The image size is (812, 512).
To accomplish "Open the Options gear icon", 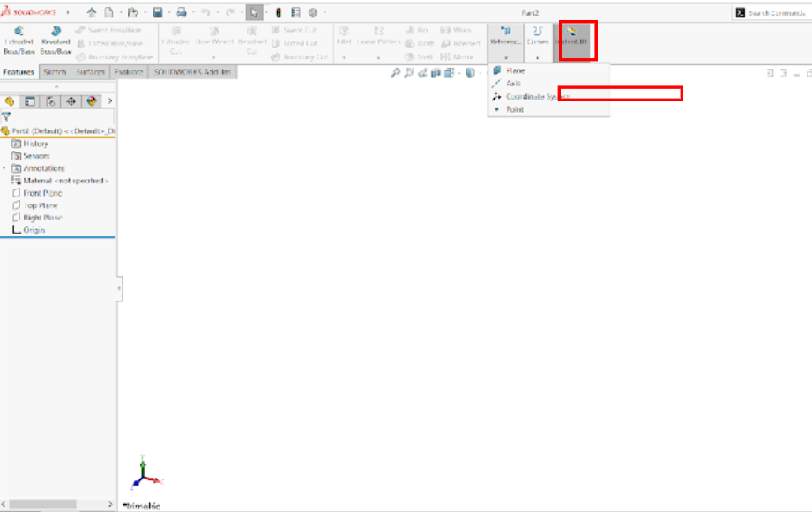I will 312,13.
